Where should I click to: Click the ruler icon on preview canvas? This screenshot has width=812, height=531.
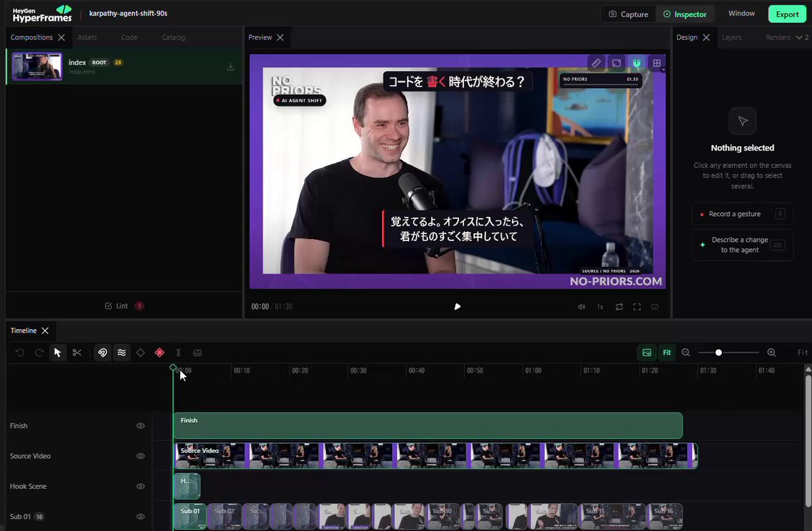pos(596,63)
